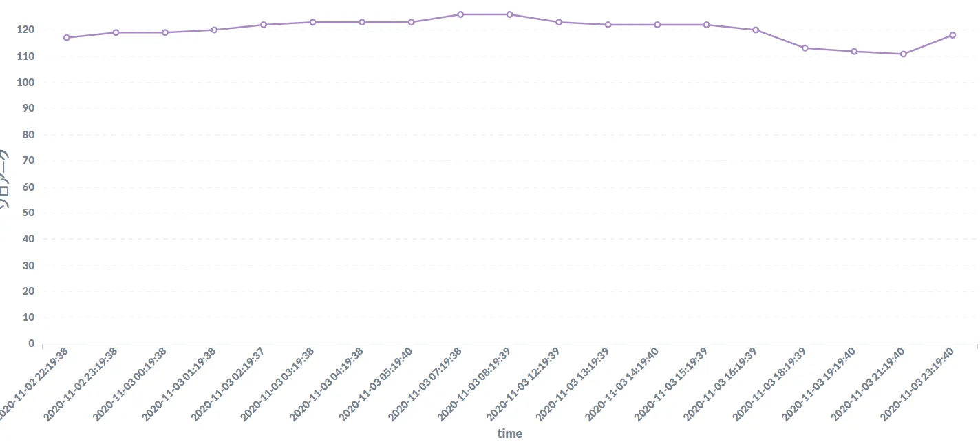Select the data point at 2020-11-03 08:19:39
The width and height of the screenshot is (980, 442).
[x=509, y=14]
